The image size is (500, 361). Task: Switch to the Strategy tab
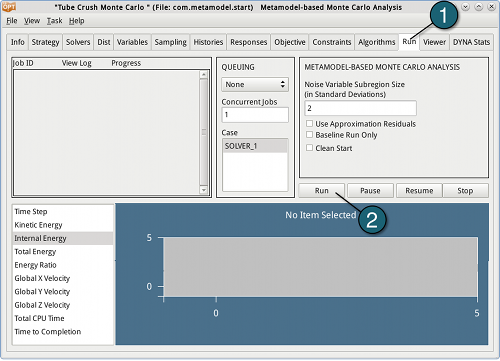pos(45,42)
